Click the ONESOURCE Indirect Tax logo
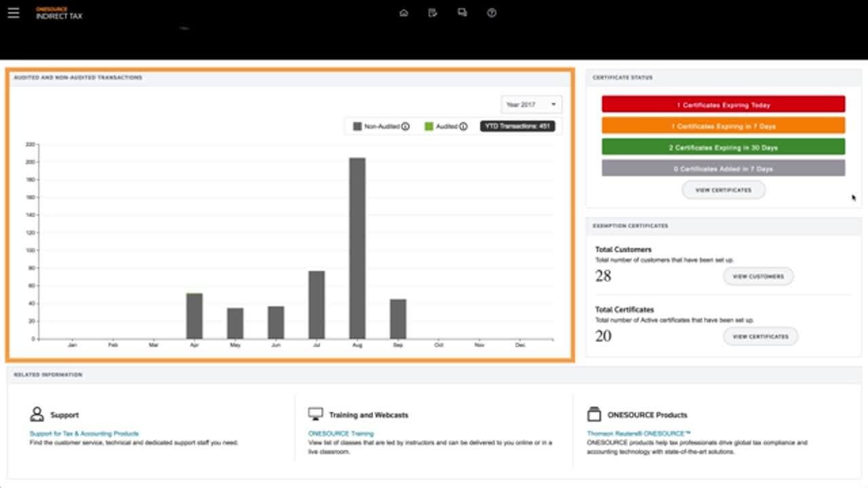This screenshot has height=488, width=868. coord(59,14)
